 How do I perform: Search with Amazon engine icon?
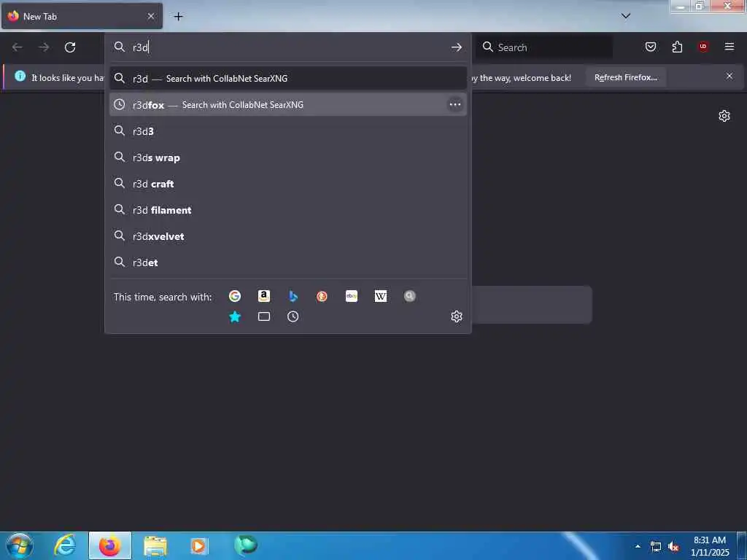pos(264,296)
